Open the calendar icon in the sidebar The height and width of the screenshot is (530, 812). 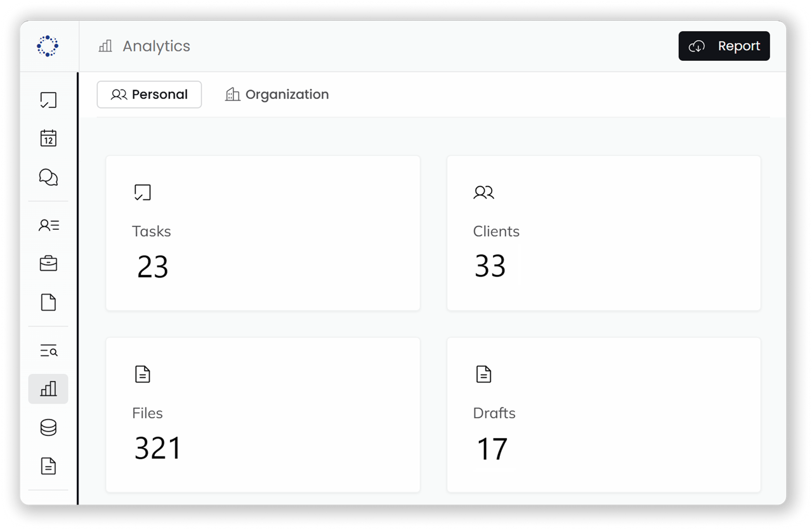point(48,138)
